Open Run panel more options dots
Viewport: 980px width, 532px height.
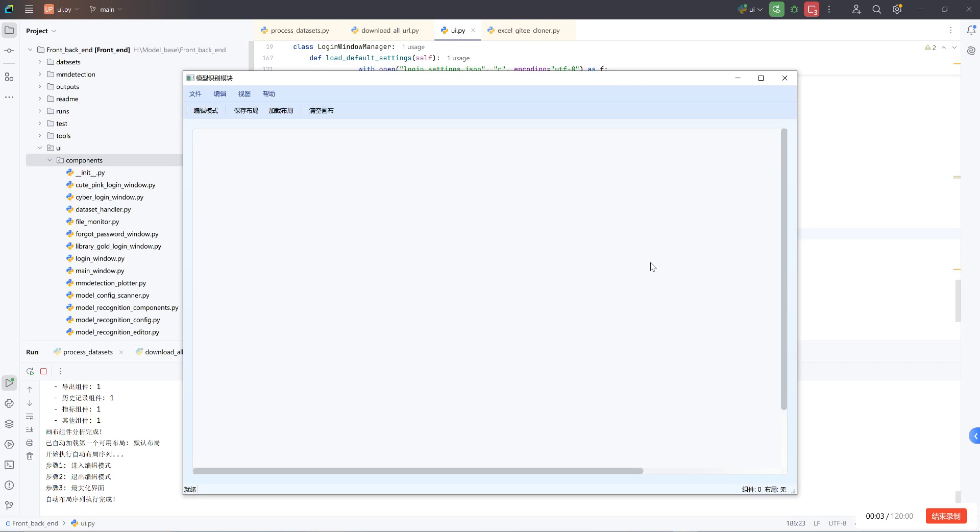(x=60, y=371)
